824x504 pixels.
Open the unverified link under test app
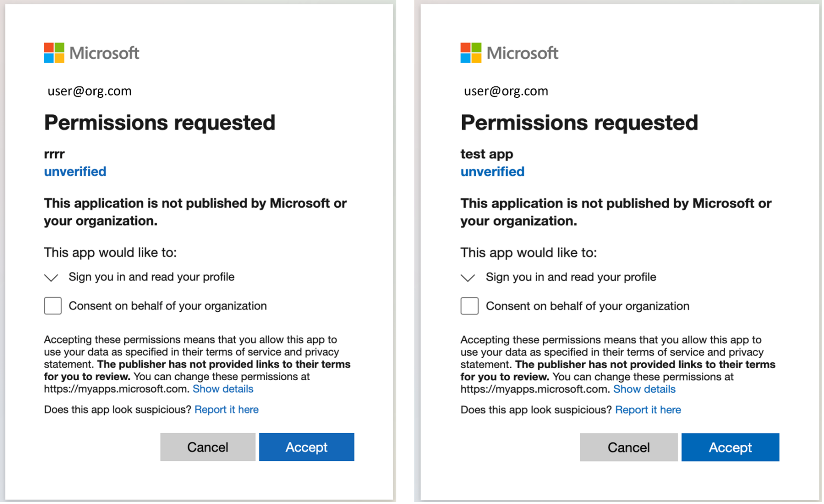pyautogui.click(x=492, y=172)
